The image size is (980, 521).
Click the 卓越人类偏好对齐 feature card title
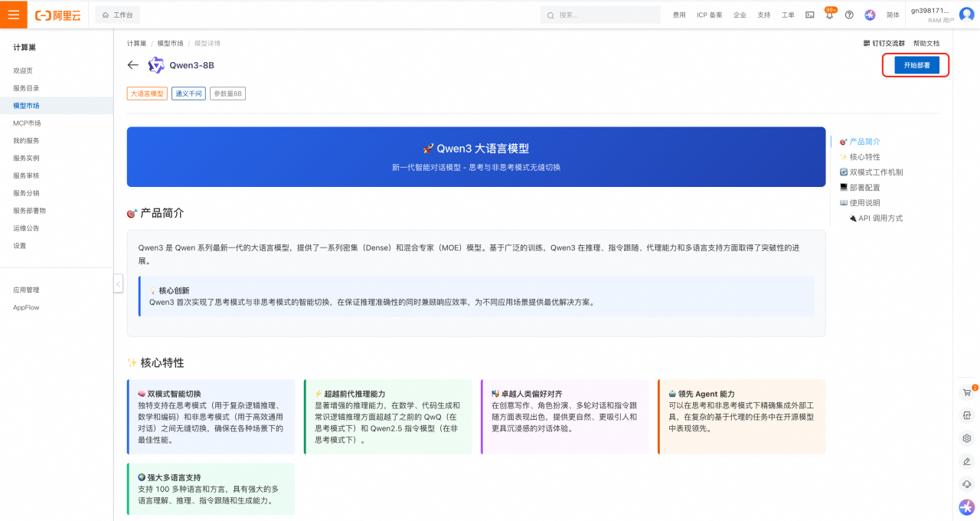[527, 394]
